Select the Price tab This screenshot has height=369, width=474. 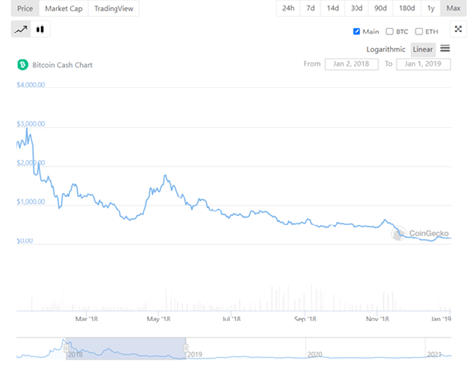click(25, 8)
